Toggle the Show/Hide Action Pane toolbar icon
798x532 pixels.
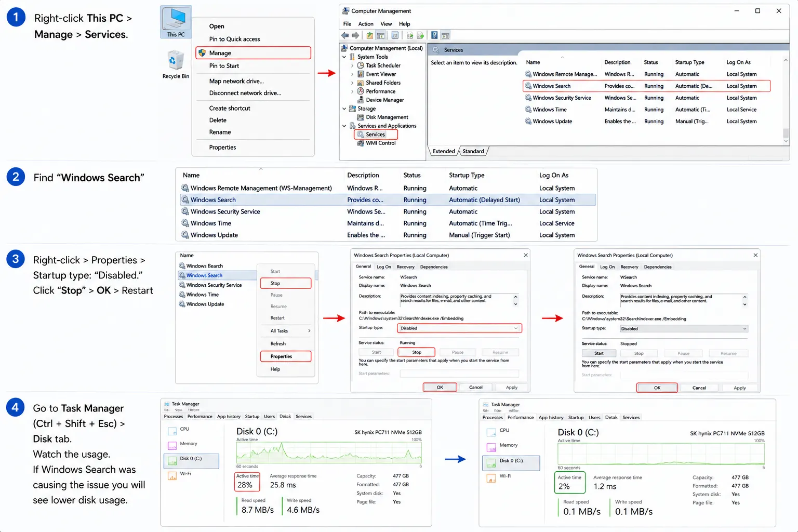click(x=445, y=35)
